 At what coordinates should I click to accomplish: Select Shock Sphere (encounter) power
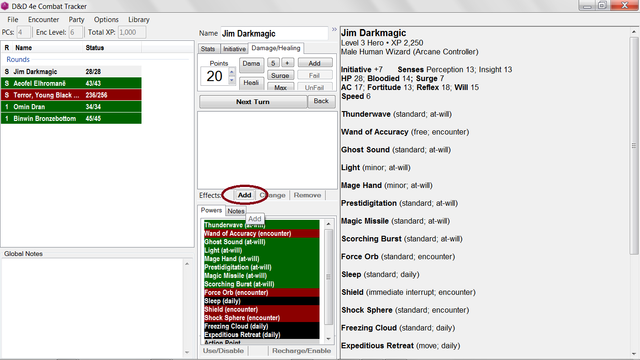[262, 318]
